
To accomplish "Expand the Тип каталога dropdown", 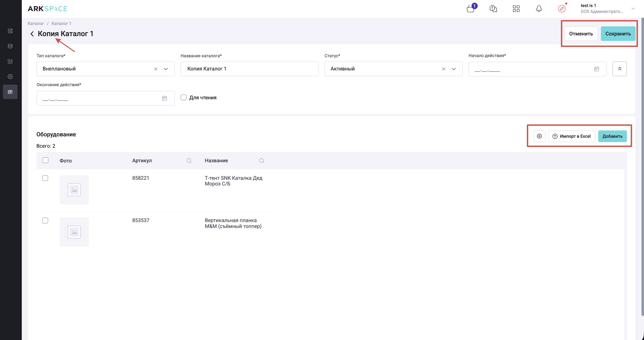I will [166, 69].
